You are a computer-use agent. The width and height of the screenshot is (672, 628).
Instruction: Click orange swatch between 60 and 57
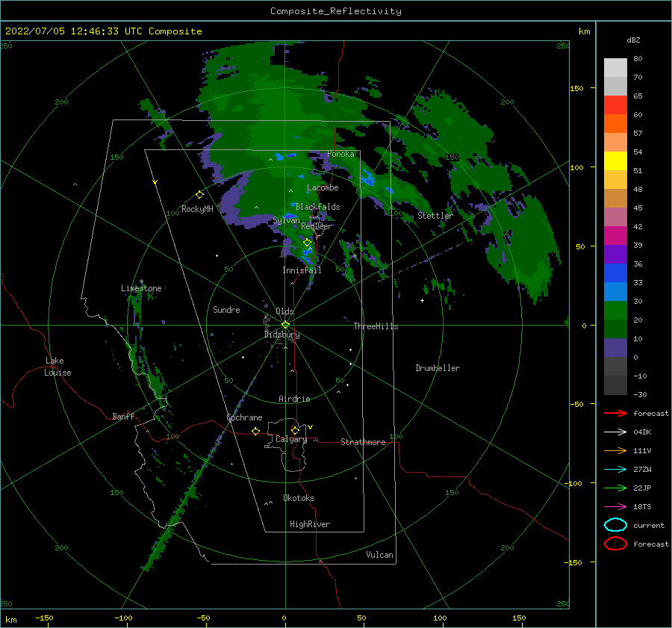pos(615,124)
